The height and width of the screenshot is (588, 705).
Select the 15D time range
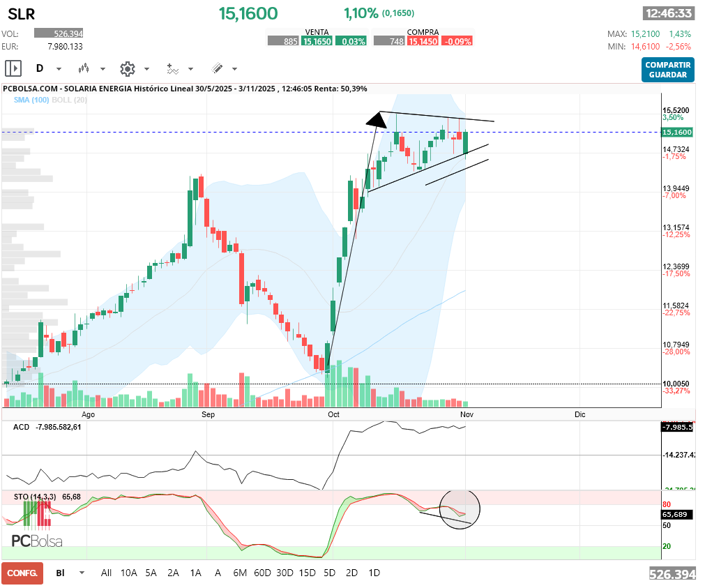pos(307,573)
